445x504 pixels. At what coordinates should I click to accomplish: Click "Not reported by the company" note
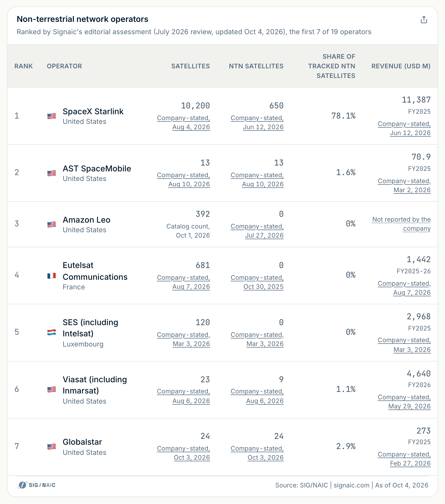tap(402, 224)
